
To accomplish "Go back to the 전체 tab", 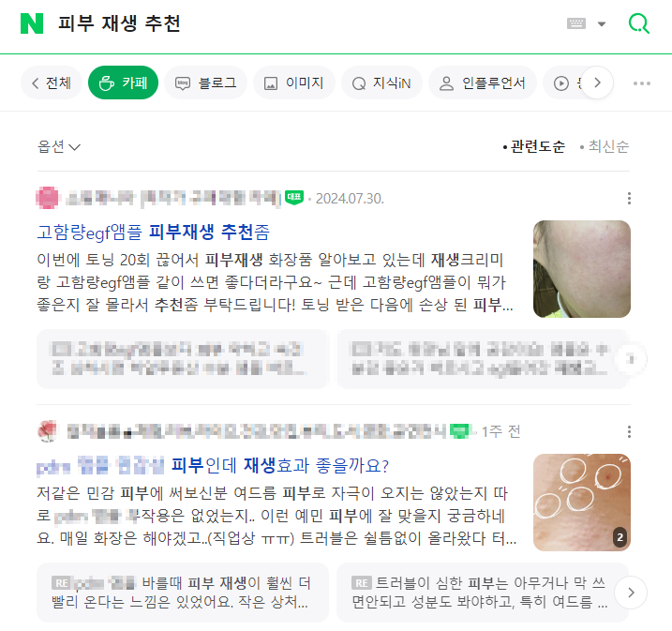I will click(52, 83).
